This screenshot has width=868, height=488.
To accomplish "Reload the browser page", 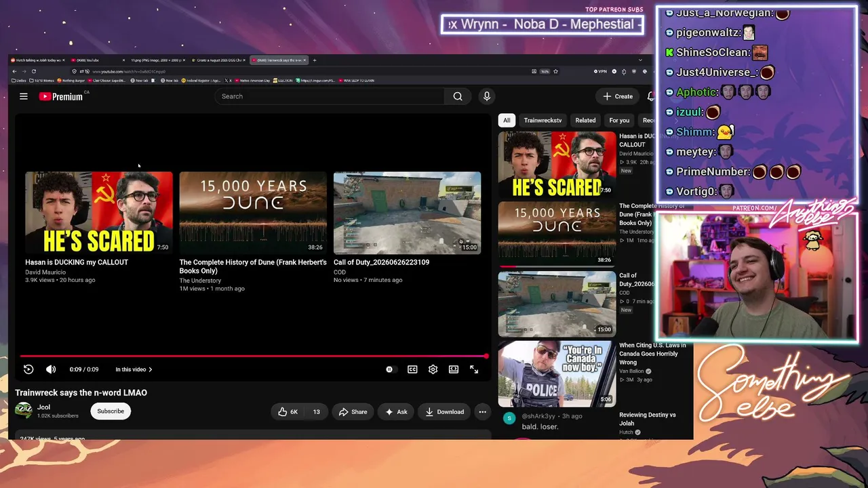I will coord(33,71).
